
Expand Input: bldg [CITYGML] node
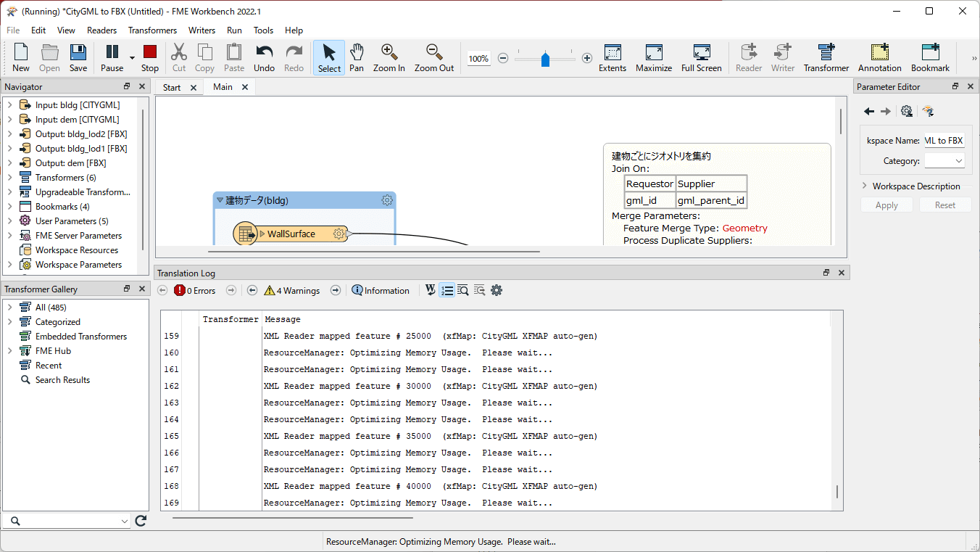point(9,105)
